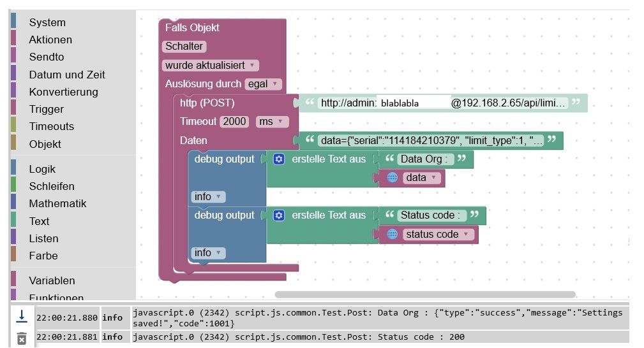
Task: Select the Mathematik category
Action: [57, 203]
